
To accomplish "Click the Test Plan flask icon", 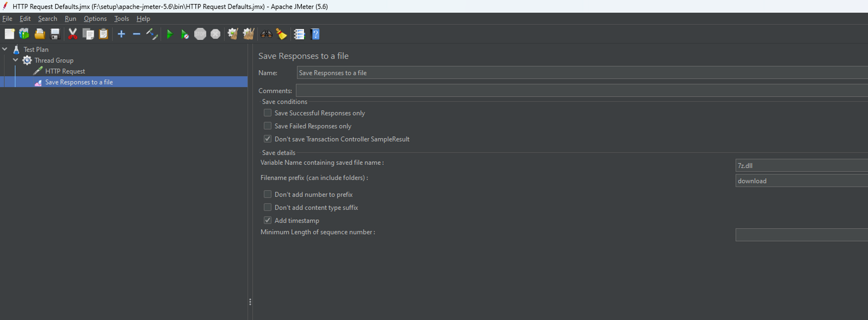I will (16, 49).
